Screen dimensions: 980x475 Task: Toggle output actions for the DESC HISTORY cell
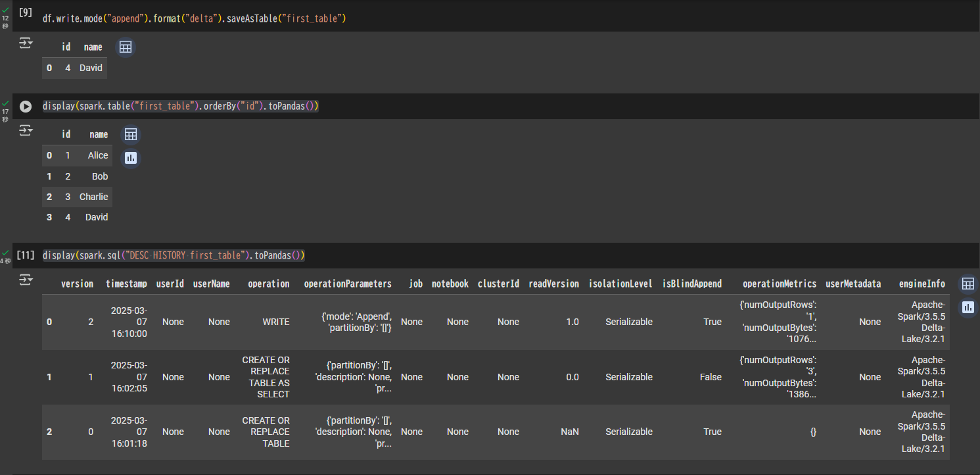coord(26,280)
